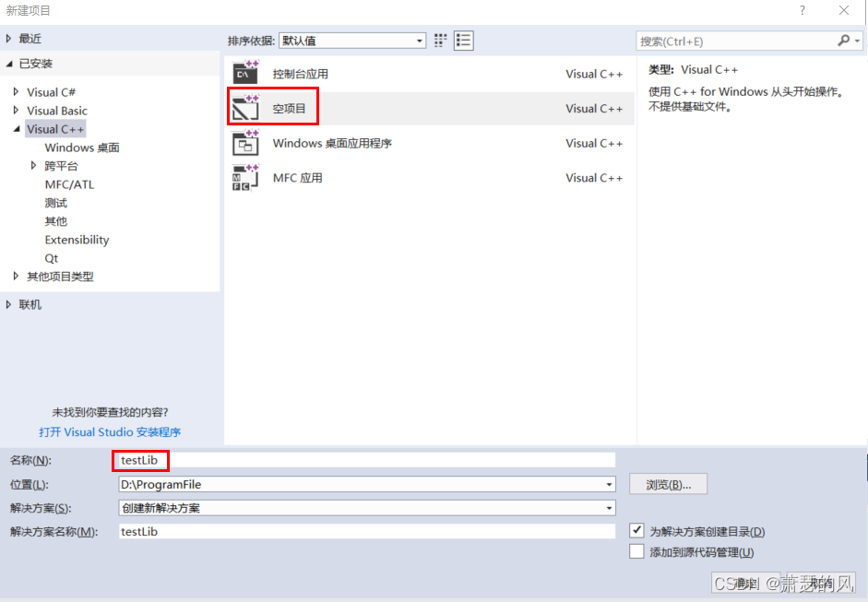The image size is (868, 602).
Task: Collapse the 已安装 section
Action: 9,64
